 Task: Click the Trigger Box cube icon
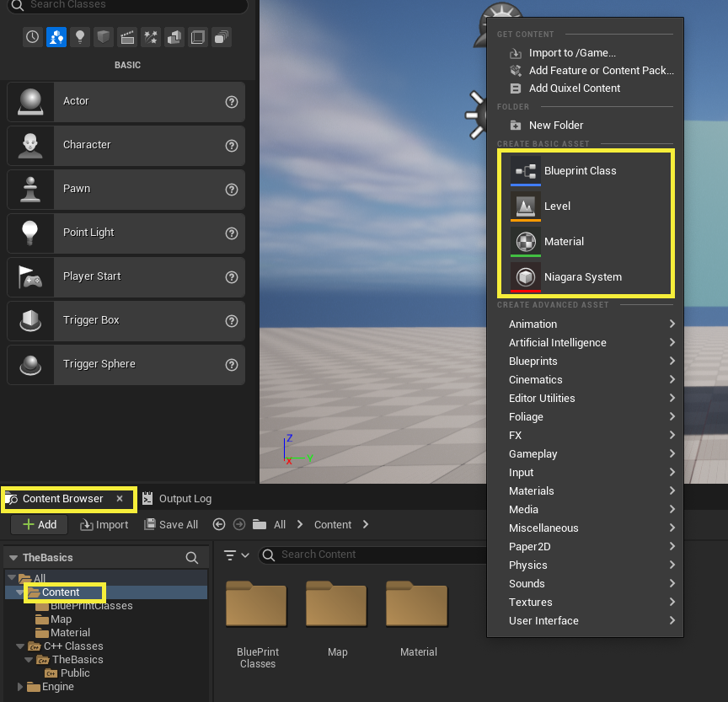(x=30, y=321)
